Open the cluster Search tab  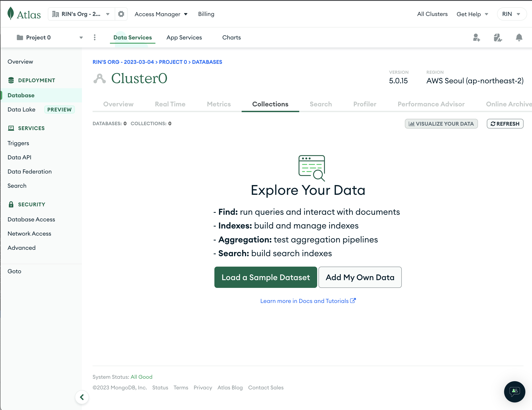[x=321, y=104]
